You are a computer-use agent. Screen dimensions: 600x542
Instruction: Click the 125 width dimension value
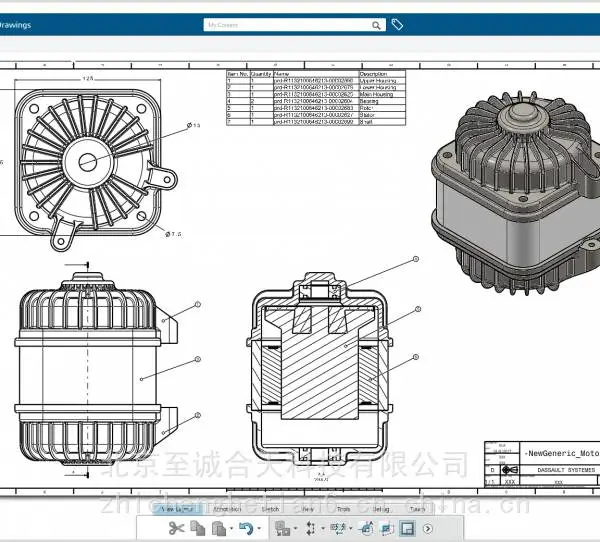point(88,78)
